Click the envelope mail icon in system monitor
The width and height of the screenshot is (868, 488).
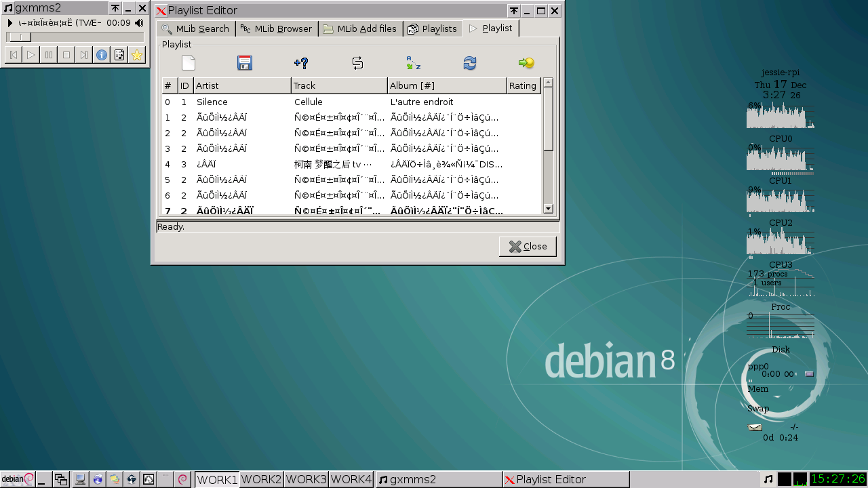(x=755, y=427)
